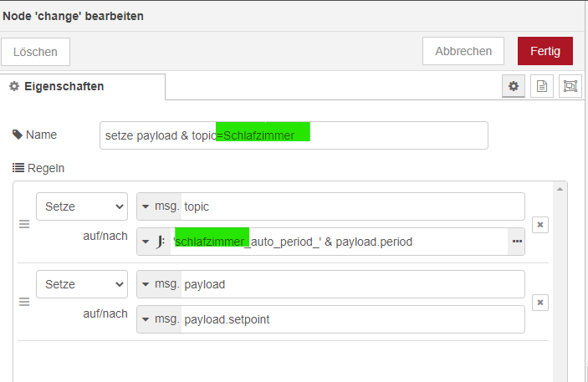Image resolution: width=588 pixels, height=382 pixels.
Task: Change type of payload.setpoint value
Action: pyautogui.click(x=159, y=319)
